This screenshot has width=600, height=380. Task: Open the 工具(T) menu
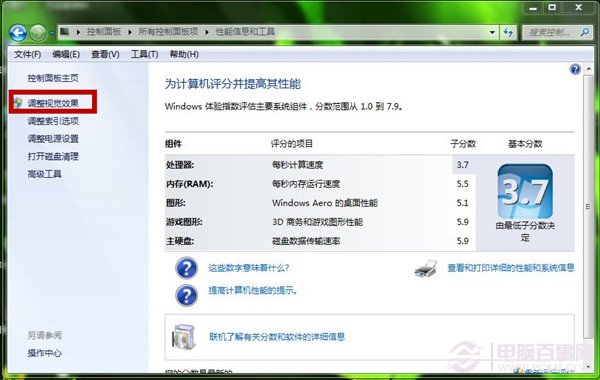coord(144,54)
